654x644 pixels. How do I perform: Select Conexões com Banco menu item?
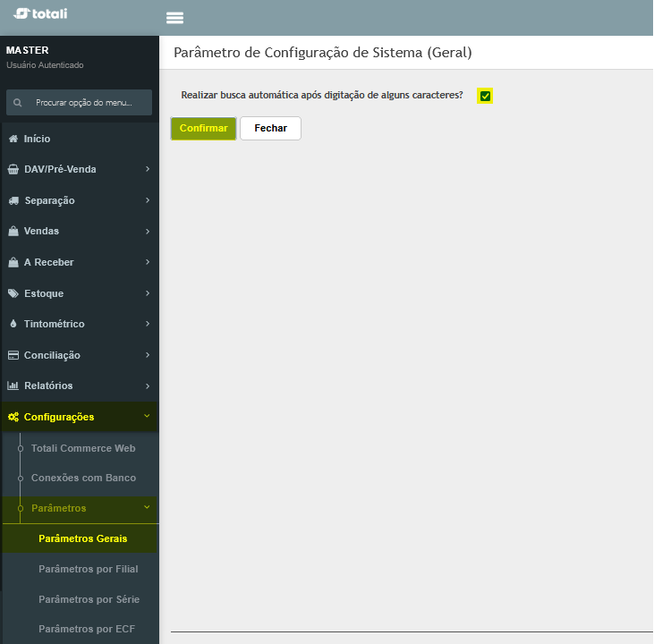coord(83,478)
